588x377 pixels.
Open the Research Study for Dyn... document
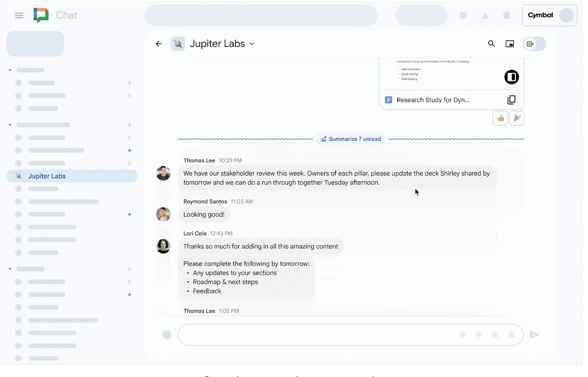point(433,100)
